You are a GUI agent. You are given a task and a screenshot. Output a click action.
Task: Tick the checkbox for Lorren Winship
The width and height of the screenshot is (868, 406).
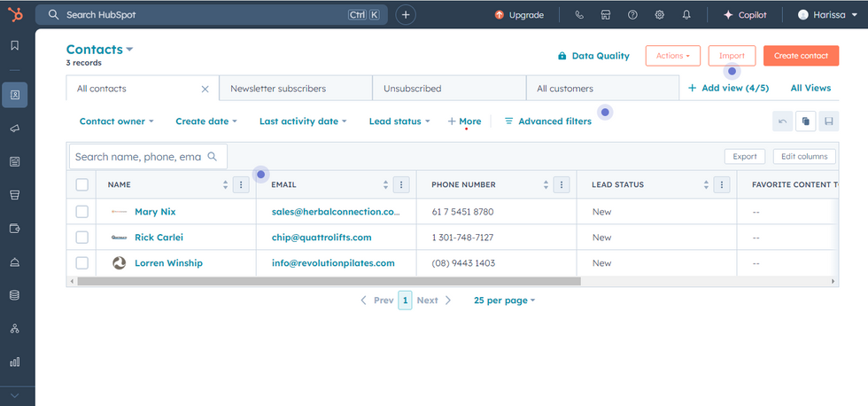[x=81, y=263]
